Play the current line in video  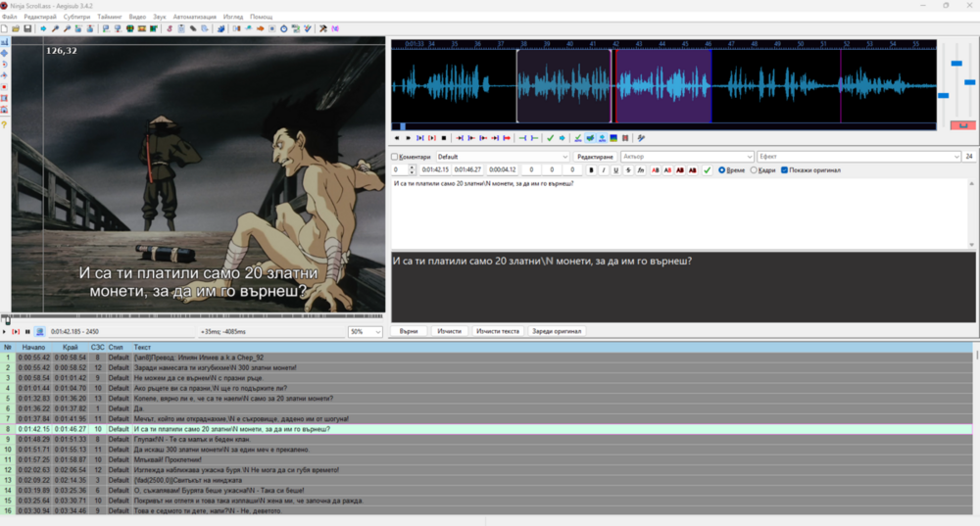(16, 332)
